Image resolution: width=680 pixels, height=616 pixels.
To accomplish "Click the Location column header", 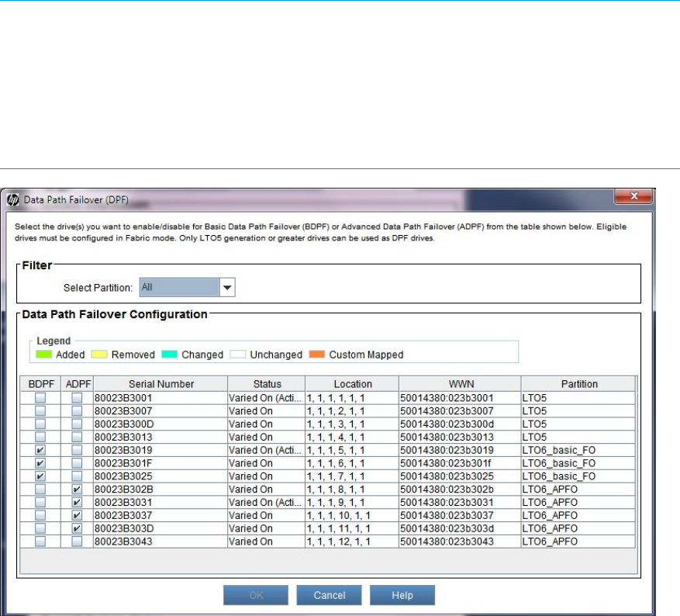I will tap(351, 383).
